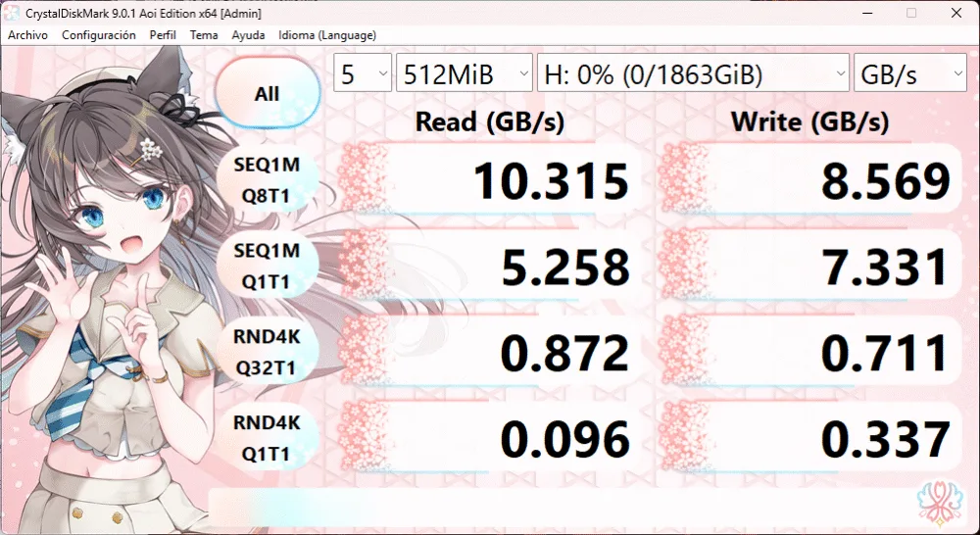Image resolution: width=980 pixels, height=535 pixels.
Task: Start the RND4K Q32T1 test
Action: click(x=267, y=353)
